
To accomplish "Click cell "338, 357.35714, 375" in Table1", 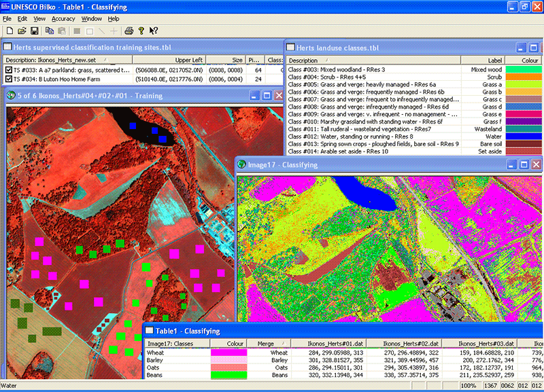I will [x=411, y=375].
